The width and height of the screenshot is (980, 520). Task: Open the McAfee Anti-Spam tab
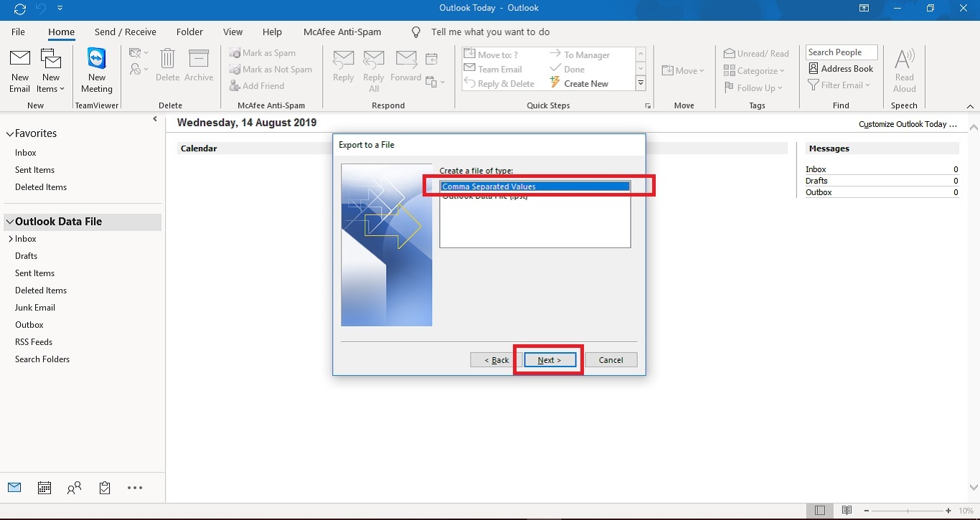pos(342,32)
